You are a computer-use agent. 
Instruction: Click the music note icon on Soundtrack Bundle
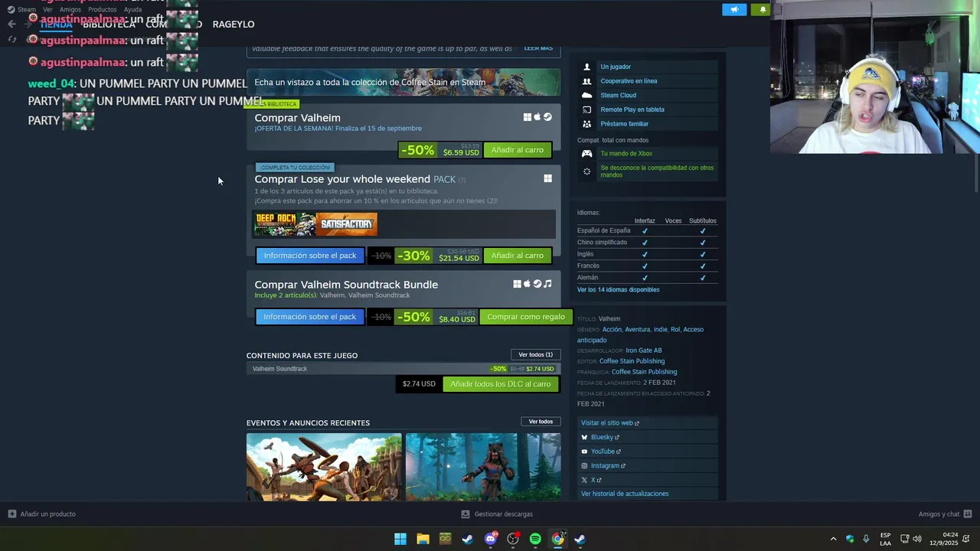(547, 284)
